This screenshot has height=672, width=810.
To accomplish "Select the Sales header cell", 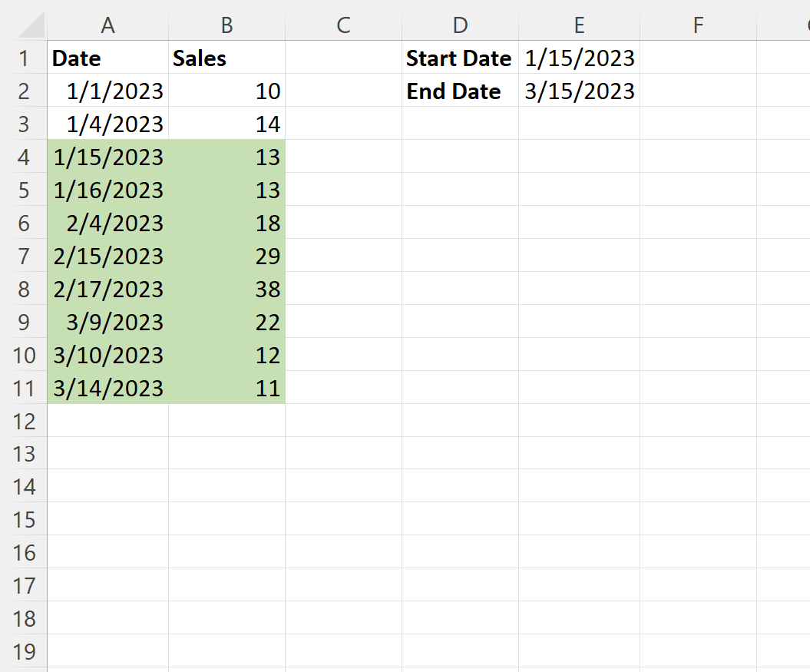I will (226, 58).
